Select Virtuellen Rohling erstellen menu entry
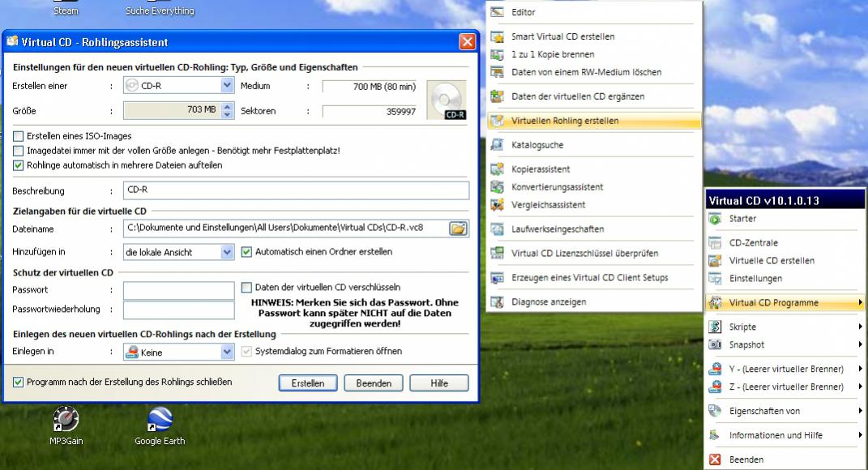The height and width of the screenshot is (470, 868). click(x=595, y=121)
